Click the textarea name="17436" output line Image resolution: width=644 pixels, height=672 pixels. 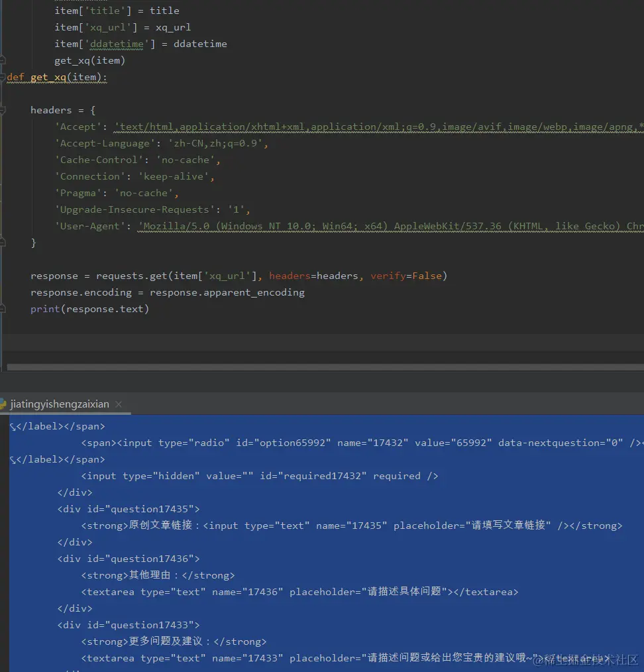click(x=300, y=592)
